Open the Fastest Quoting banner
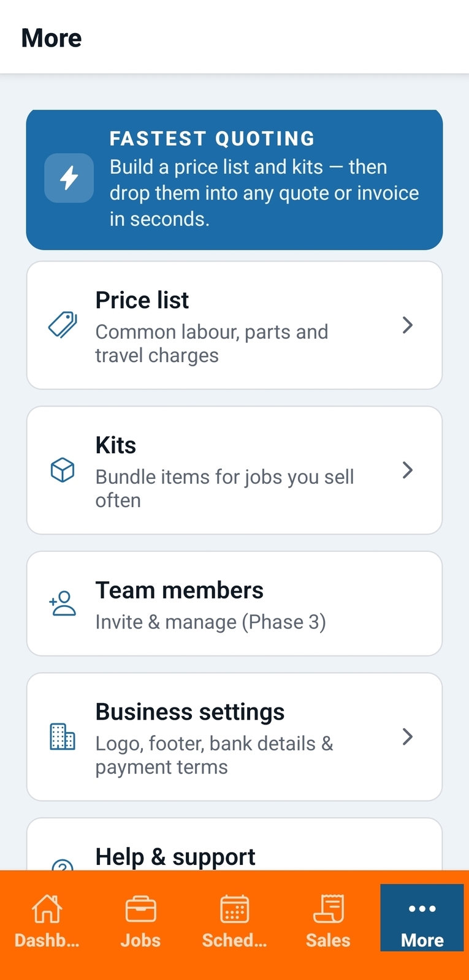469x980 pixels. (x=234, y=180)
